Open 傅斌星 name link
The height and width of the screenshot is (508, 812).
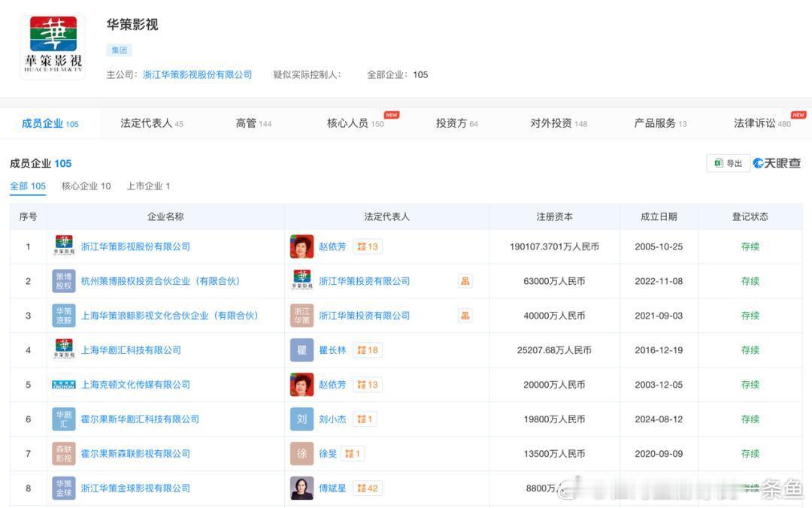point(332,488)
